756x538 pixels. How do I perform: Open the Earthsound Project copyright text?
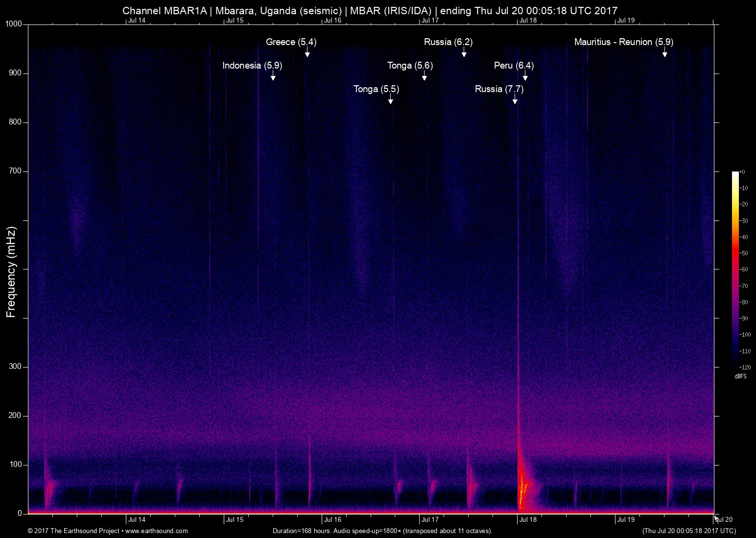108,531
